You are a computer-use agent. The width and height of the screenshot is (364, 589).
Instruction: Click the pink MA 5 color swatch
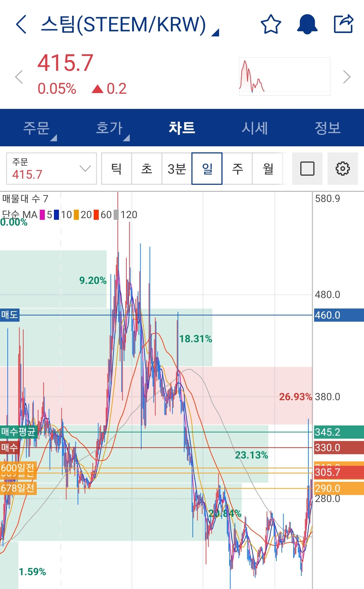[42, 215]
